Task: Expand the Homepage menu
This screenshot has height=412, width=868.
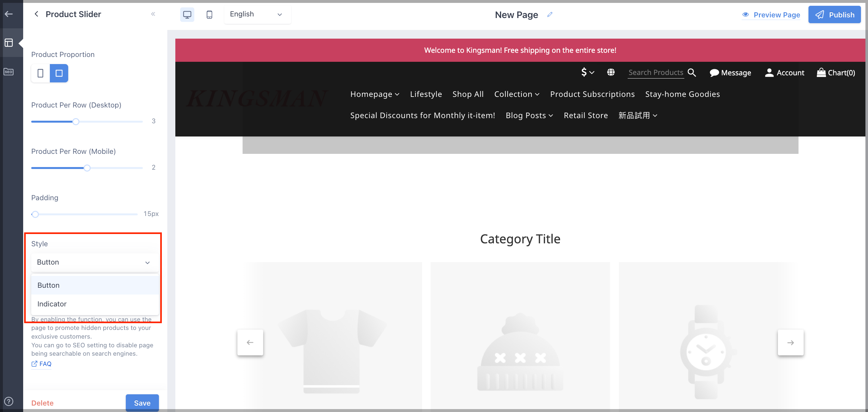Action: pos(375,94)
